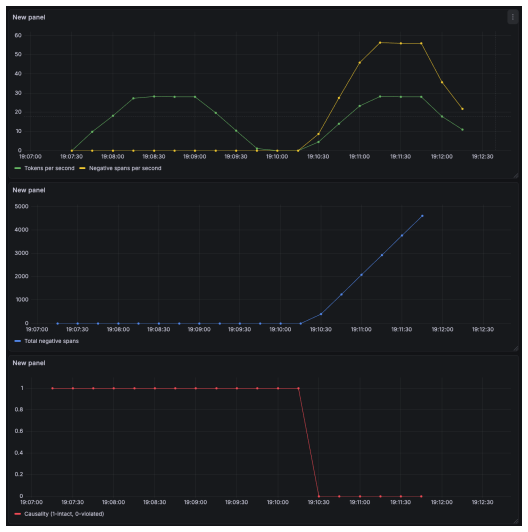Click yellow Negative spans color swatch

click(82, 168)
